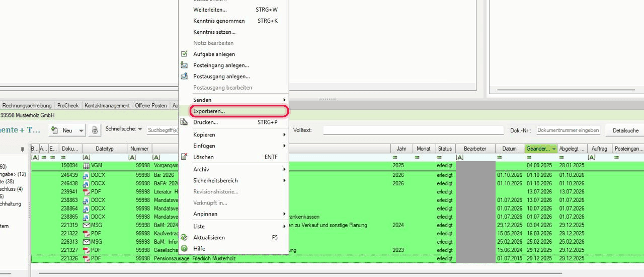
Task: Click the MSG envelope icon in row 221319
Action: [86, 225]
